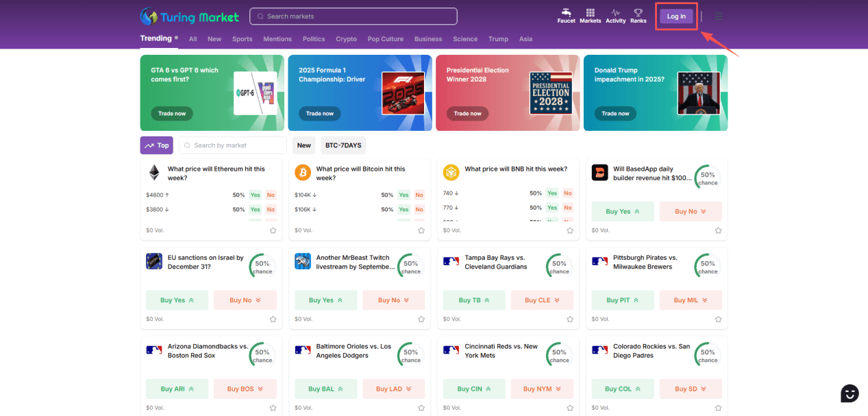Click the Bitcoin coin icon
868x416 pixels.
[303, 173]
